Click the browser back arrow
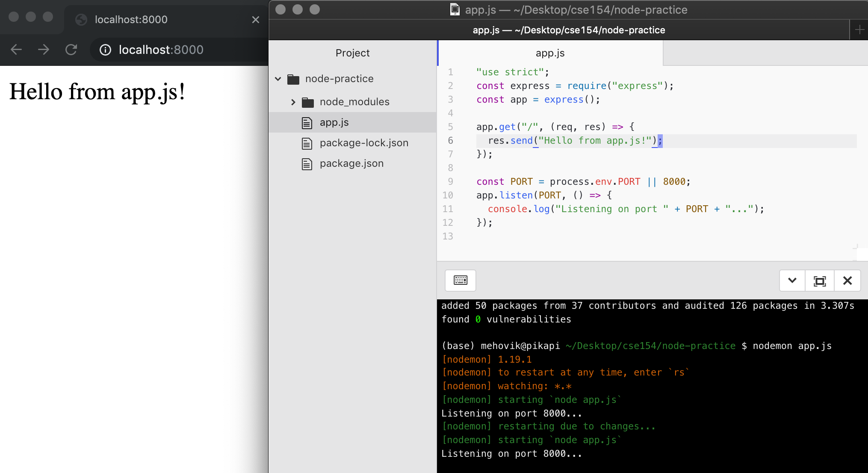This screenshot has height=473, width=868. (16, 50)
